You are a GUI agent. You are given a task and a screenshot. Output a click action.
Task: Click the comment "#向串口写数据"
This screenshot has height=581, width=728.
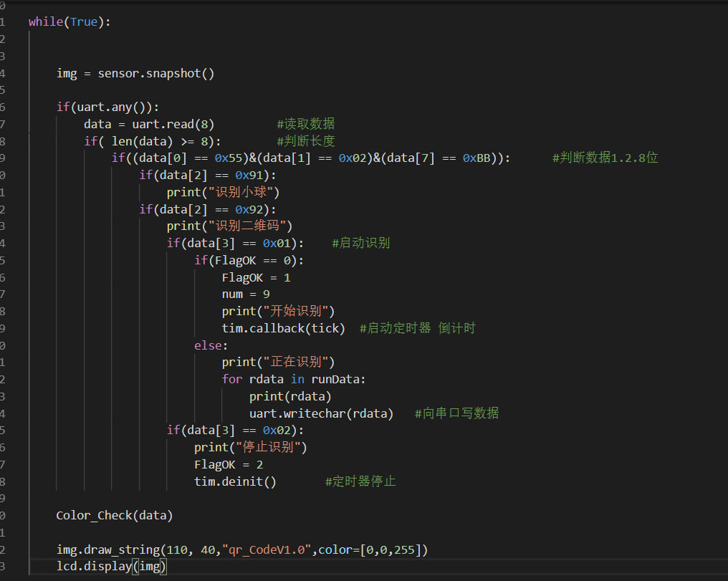(x=456, y=413)
